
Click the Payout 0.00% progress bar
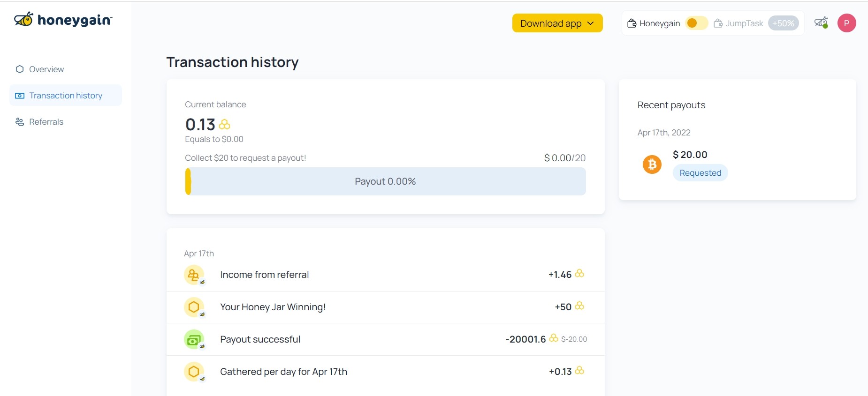click(385, 181)
